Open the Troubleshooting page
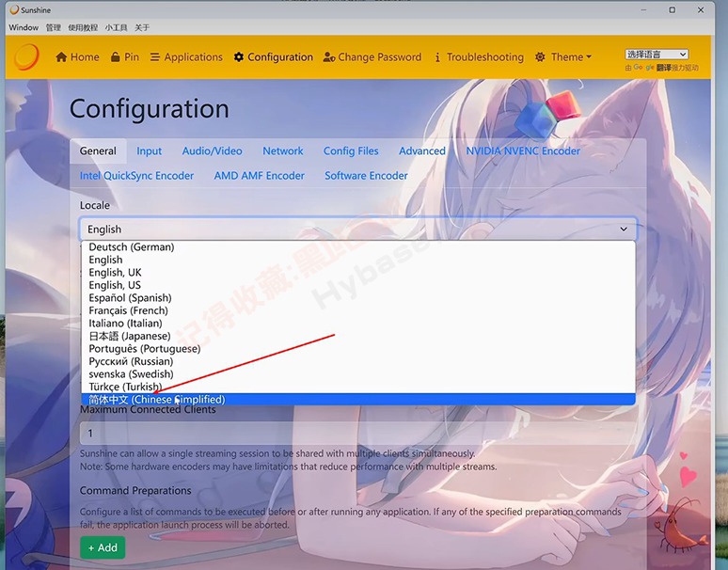 pyautogui.click(x=479, y=57)
